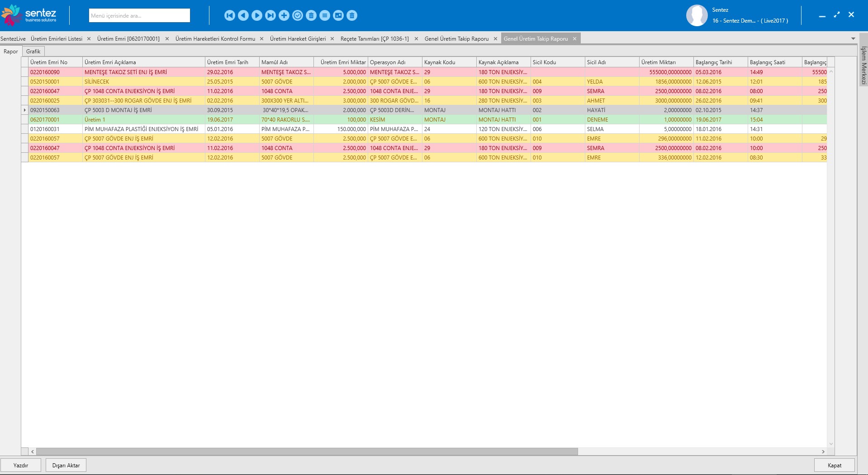Open the Sentez user avatar
This screenshot has height=475, width=868.
pyautogui.click(x=697, y=15)
